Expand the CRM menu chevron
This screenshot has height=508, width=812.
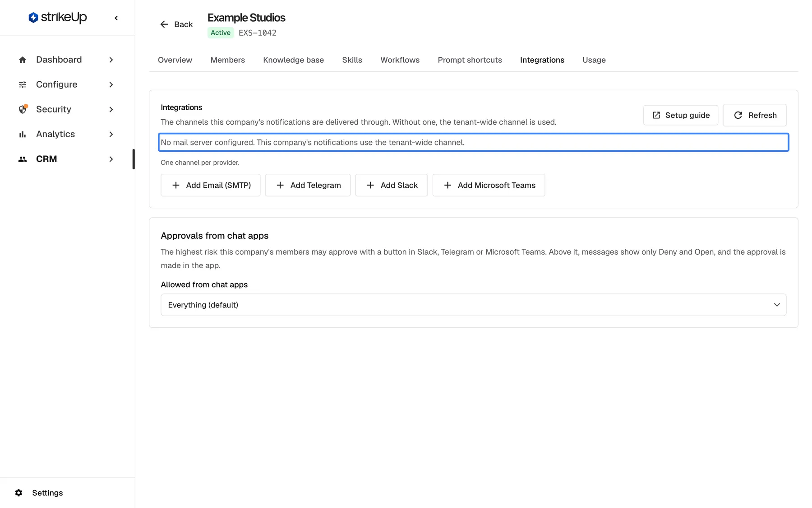111,159
